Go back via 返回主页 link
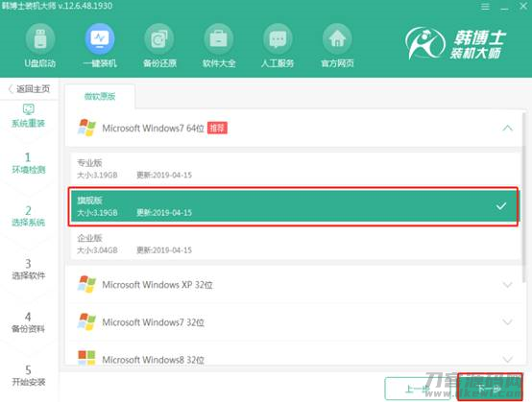This screenshot has width=532, height=402. (29, 89)
